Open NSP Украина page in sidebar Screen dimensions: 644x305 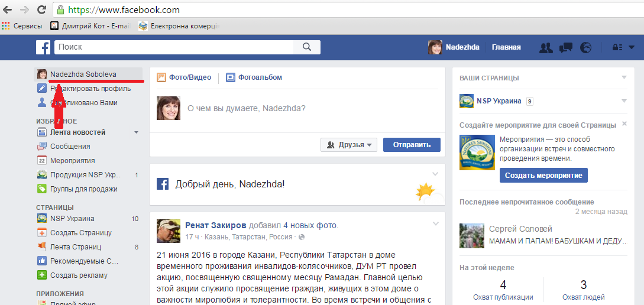(72, 219)
